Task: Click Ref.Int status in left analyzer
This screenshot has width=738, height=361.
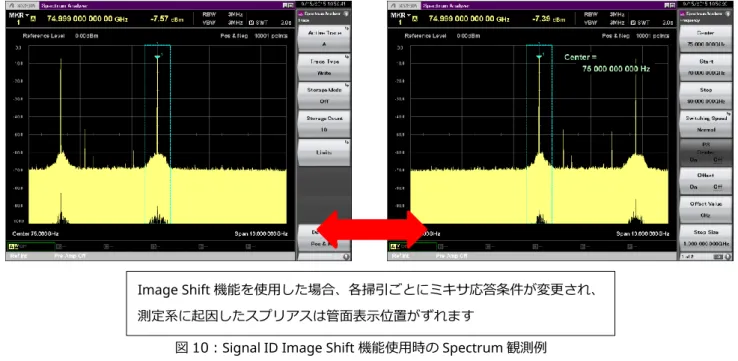Action: 17,257
